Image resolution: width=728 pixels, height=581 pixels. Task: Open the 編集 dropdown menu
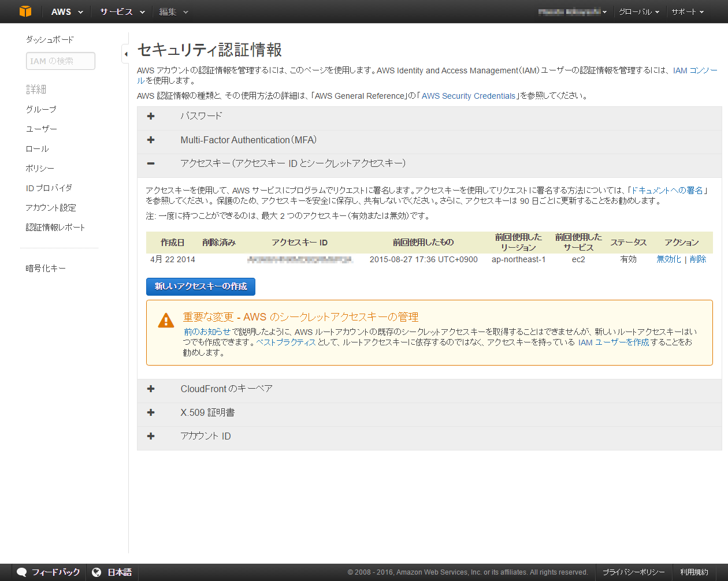[x=173, y=12]
